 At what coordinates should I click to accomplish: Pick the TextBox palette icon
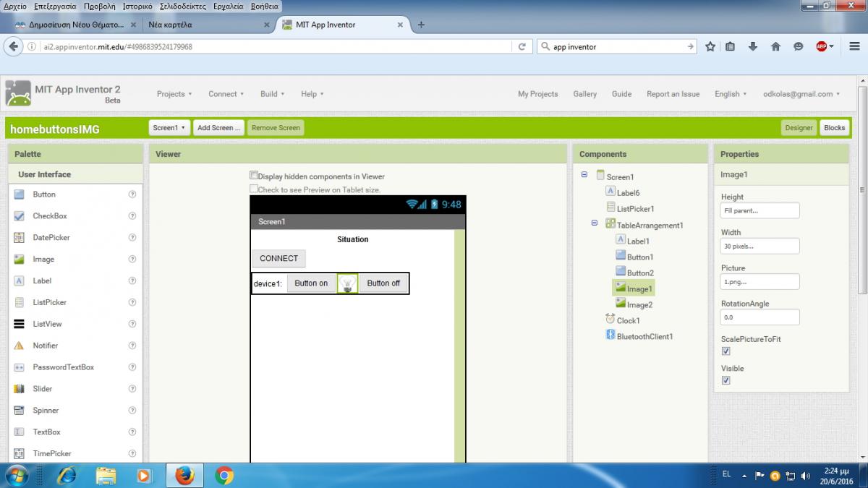tap(20, 432)
